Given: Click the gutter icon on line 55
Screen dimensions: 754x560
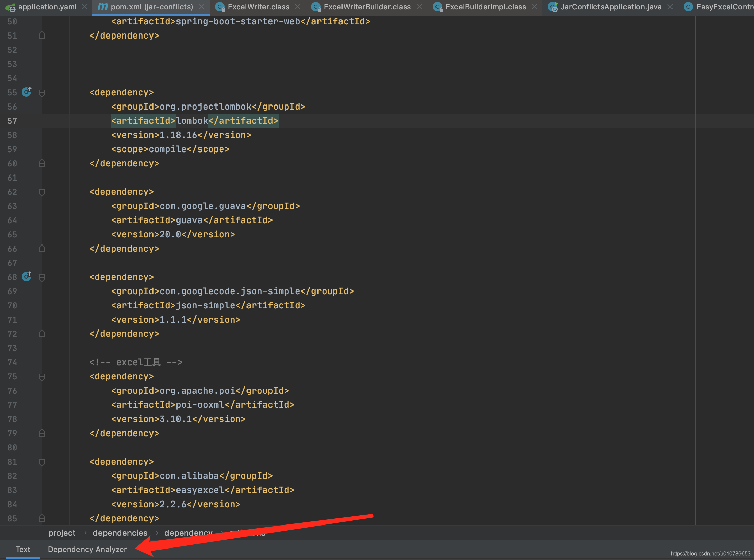Looking at the screenshot, I should (x=26, y=92).
